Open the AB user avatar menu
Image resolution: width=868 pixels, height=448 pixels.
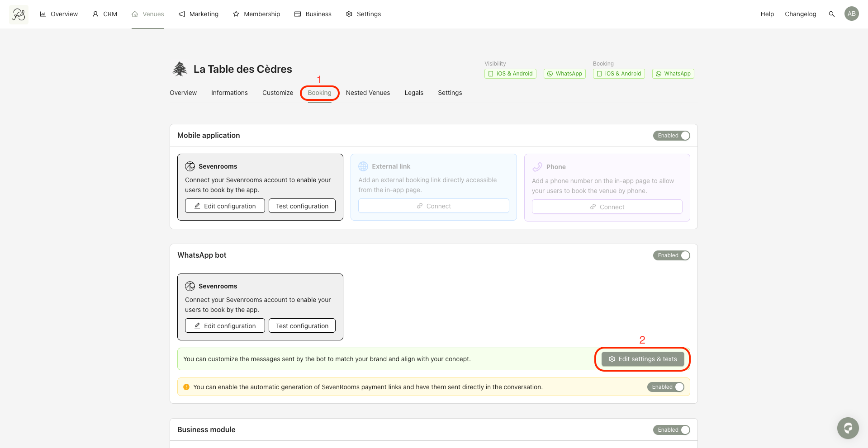click(851, 14)
